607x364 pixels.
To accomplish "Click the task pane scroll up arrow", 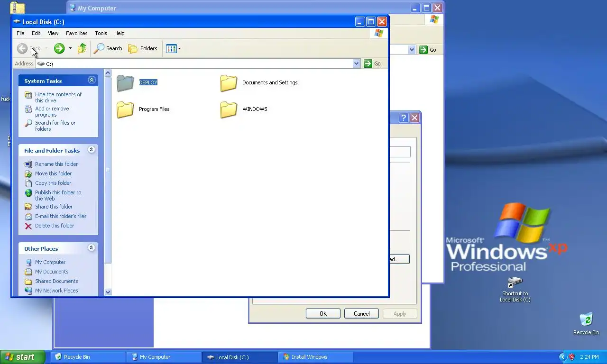I will tap(108, 73).
